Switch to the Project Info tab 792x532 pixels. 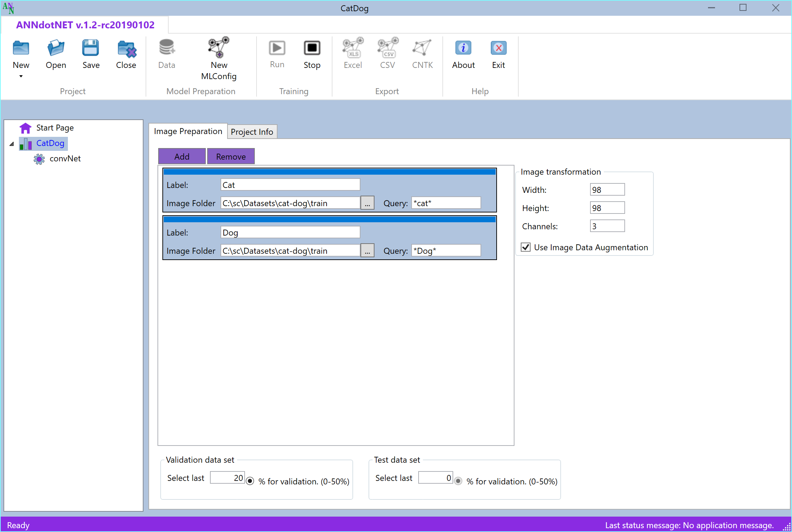tap(252, 132)
